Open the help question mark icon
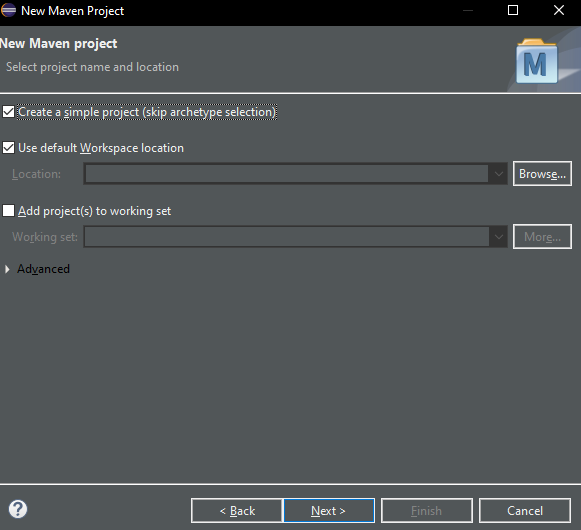Screen dimensions: 581x530 pos(18,509)
